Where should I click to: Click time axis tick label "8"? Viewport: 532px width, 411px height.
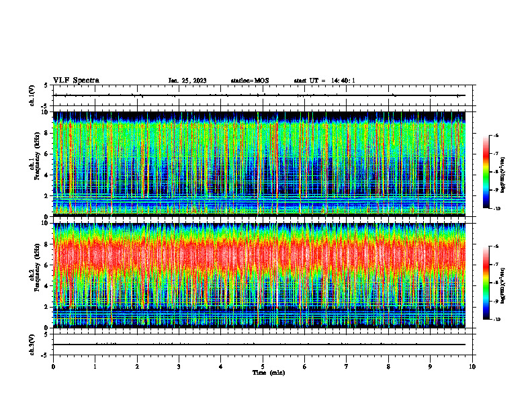(x=388, y=367)
